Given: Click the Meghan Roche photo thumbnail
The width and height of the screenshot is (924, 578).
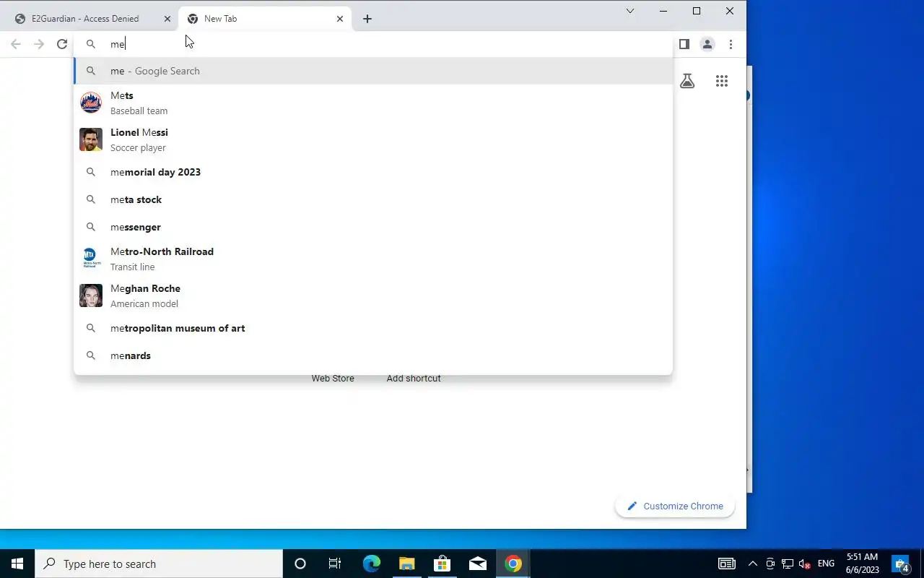Looking at the screenshot, I should coord(91,296).
